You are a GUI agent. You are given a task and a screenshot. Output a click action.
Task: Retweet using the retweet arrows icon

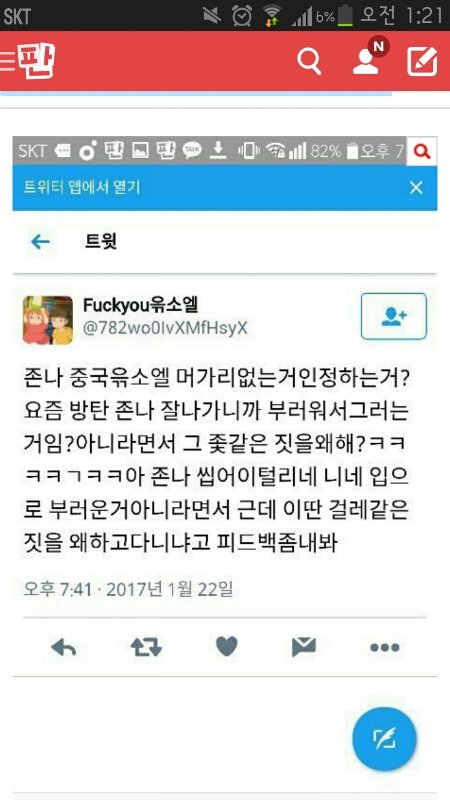pos(146,647)
